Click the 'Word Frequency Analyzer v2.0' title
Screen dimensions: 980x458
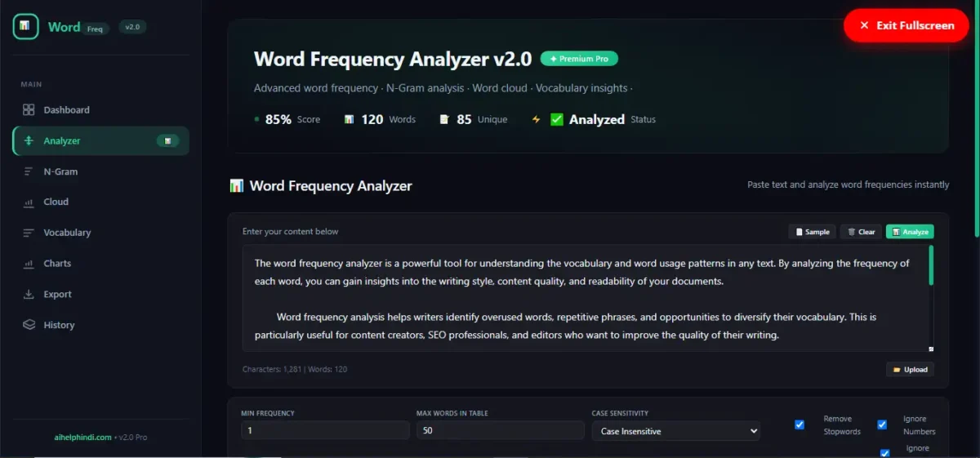coord(393,59)
